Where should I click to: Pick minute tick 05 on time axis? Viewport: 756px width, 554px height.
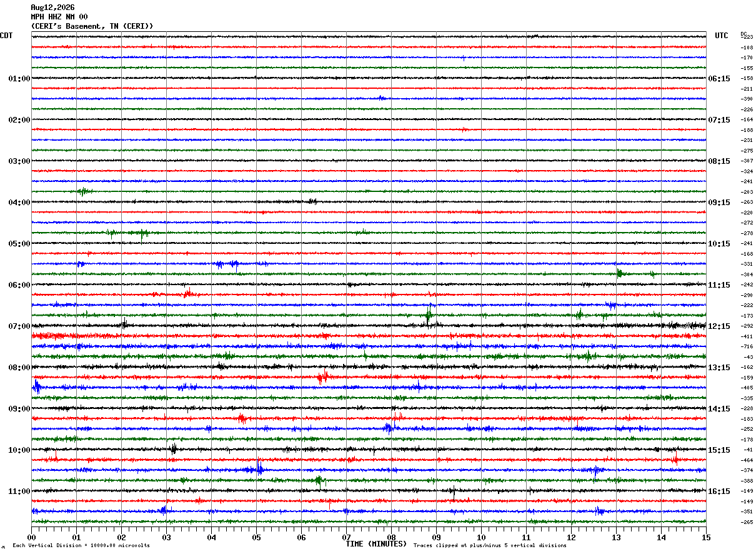click(256, 537)
